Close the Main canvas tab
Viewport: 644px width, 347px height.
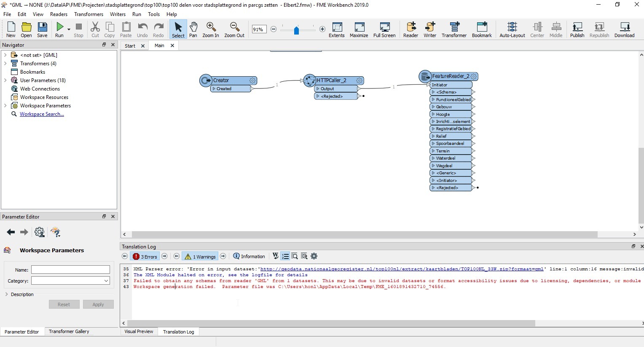tap(172, 45)
